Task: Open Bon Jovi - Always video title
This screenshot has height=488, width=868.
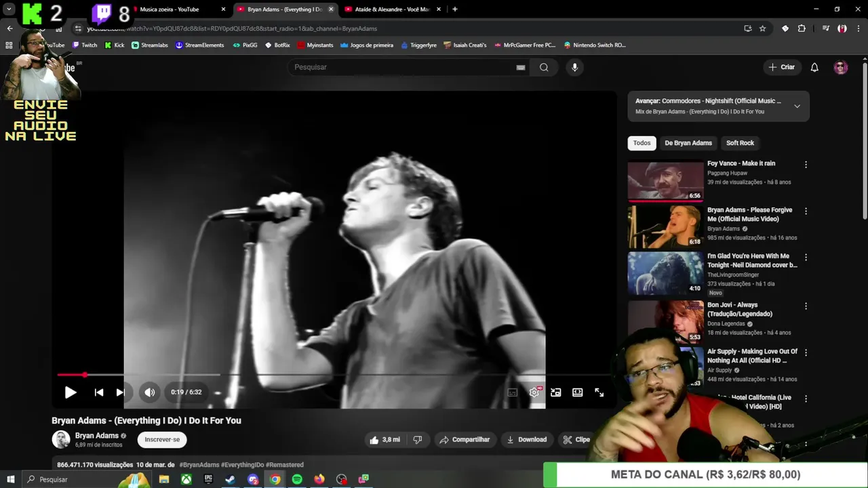Action: (x=740, y=310)
